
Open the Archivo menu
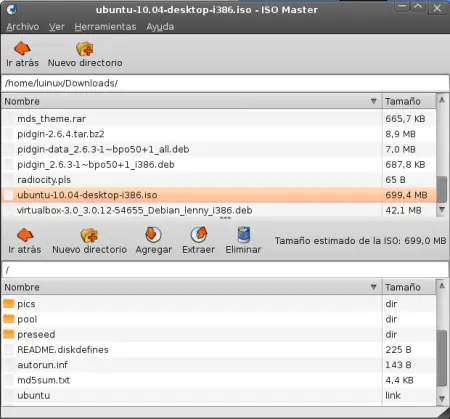pos(23,27)
